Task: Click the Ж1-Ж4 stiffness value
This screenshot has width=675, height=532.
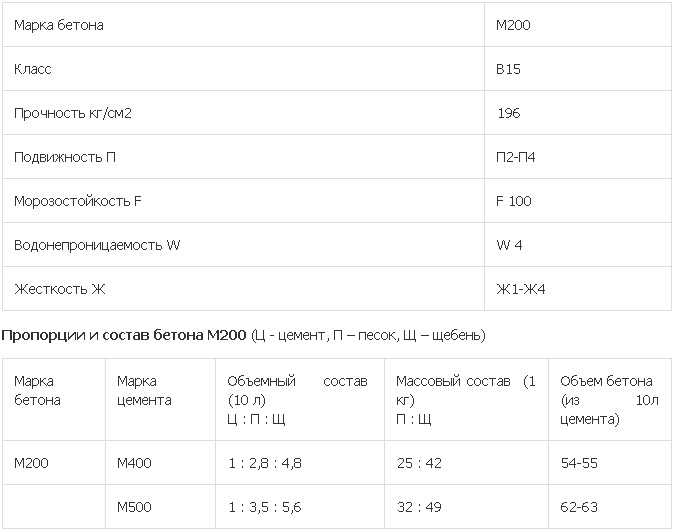Action: pyautogui.click(x=520, y=289)
